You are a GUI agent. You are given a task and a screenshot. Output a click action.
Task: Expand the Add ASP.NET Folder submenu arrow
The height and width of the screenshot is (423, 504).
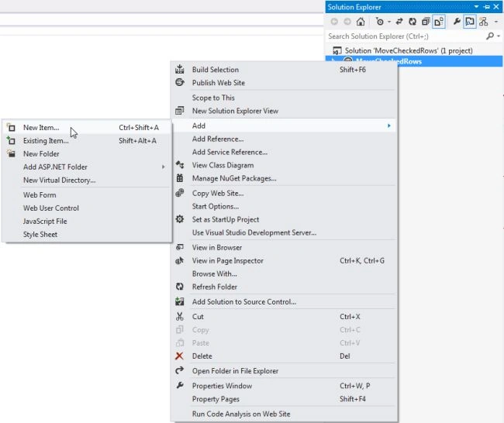point(164,167)
